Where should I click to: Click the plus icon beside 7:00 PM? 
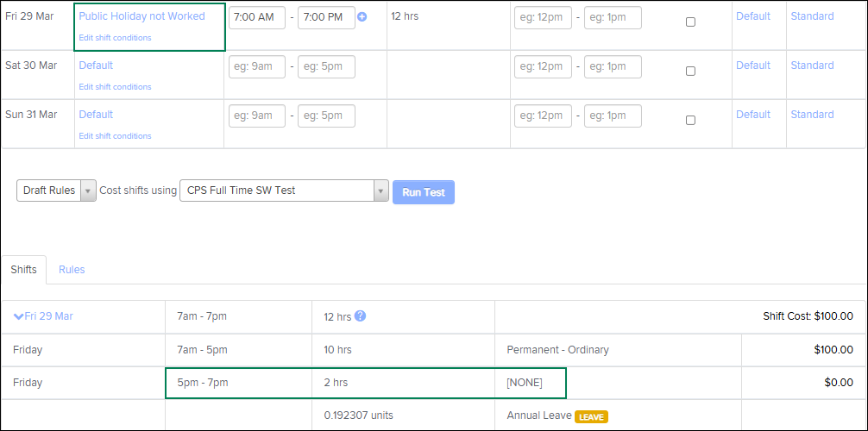coord(362,17)
